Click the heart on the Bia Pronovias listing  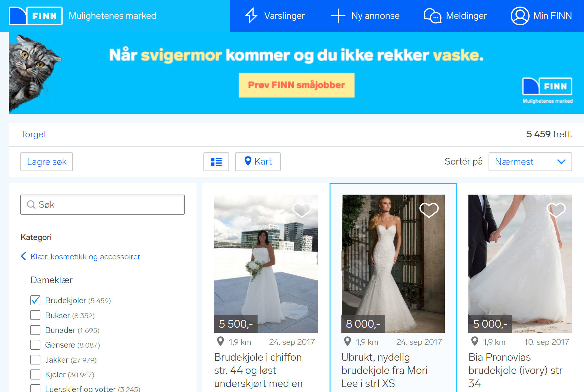556,211
